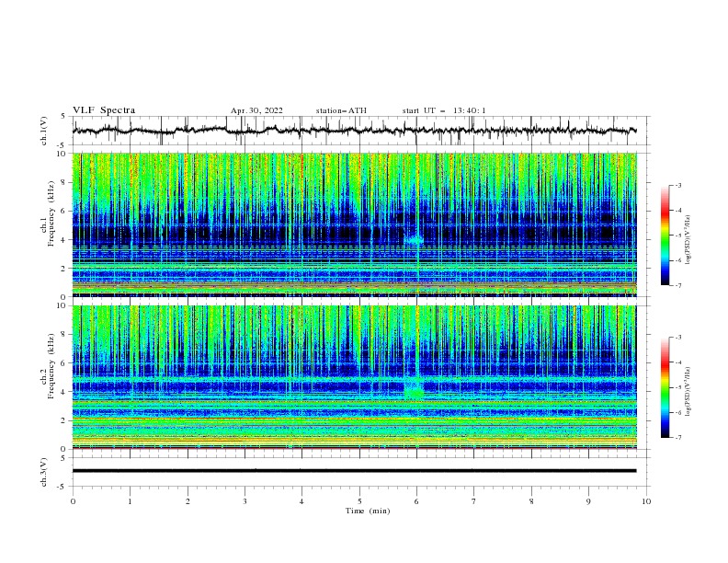This screenshot has height=563, width=728.
Task: Click the "5" minute tick on the time axis
Action: (359, 501)
